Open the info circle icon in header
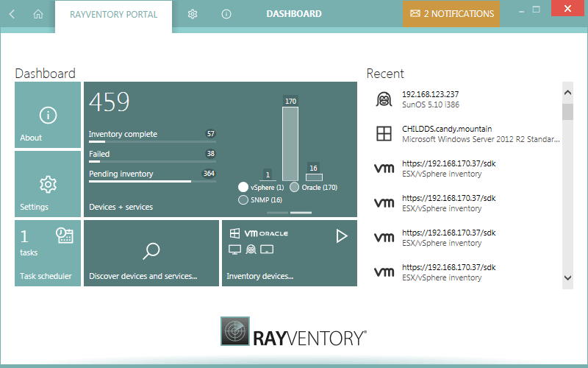Screen dimensions: 588x368 [x=226, y=14]
